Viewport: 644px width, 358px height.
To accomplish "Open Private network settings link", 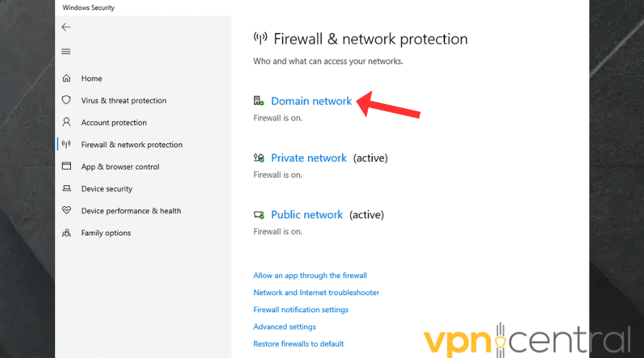I will click(308, 158).
